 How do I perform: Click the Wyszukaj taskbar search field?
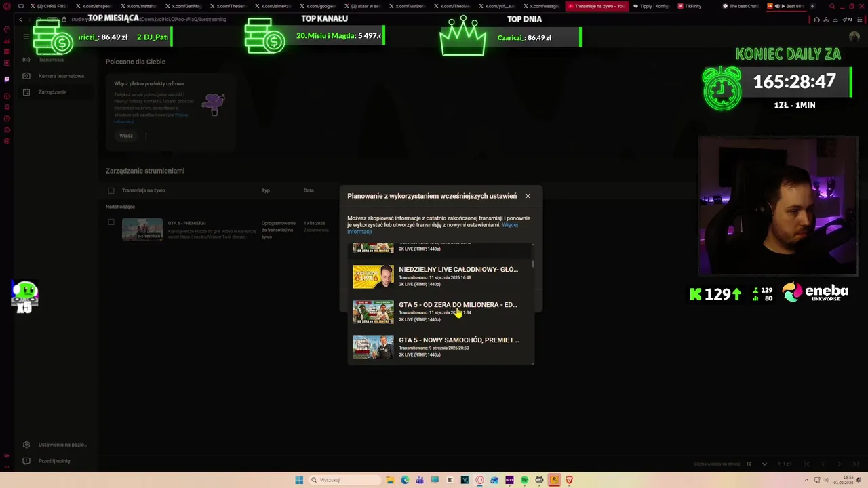[344, 480]
